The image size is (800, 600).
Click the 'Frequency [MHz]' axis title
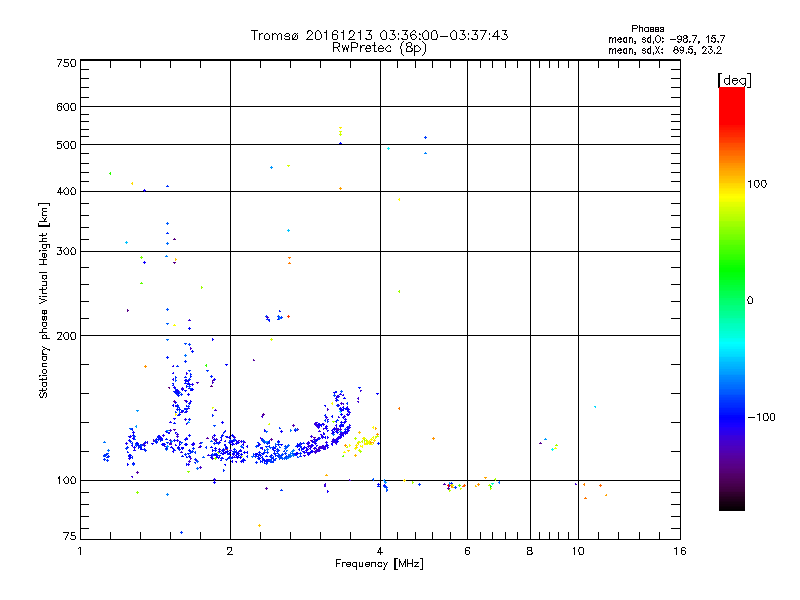click(x=379, y=564)
